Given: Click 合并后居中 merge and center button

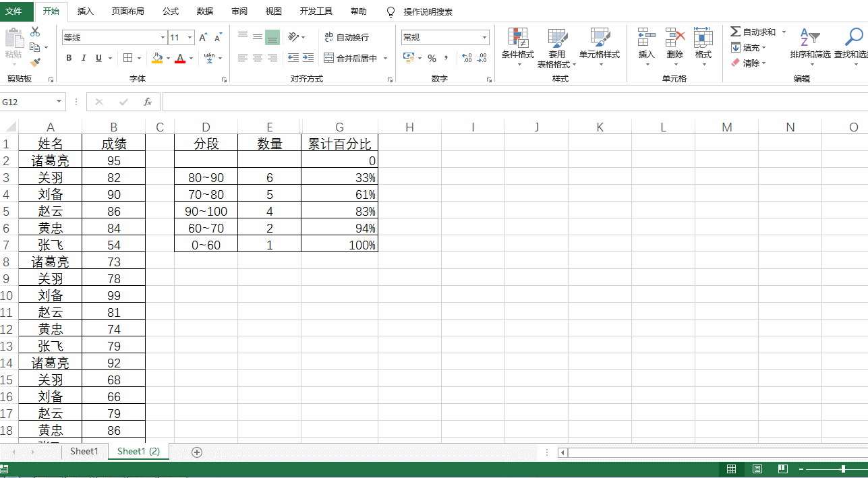Looking at the screenshot, I should tap(351, 59).
